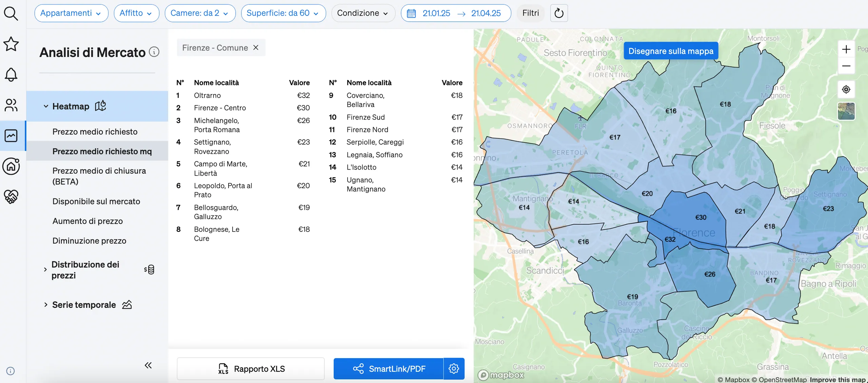Select Diminuzione prezzo
The image size is (868, 383).
point(89,241)
